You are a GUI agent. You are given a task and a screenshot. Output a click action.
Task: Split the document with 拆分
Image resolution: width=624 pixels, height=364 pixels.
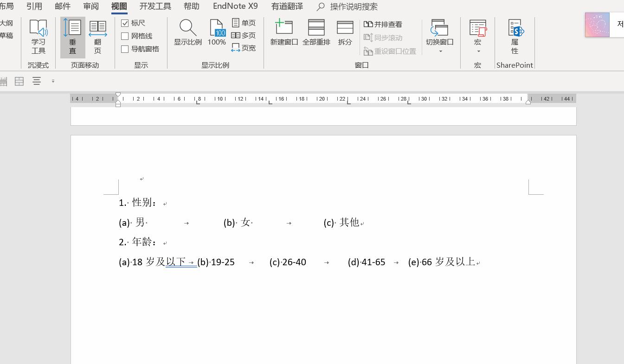(x=345, y=32)
